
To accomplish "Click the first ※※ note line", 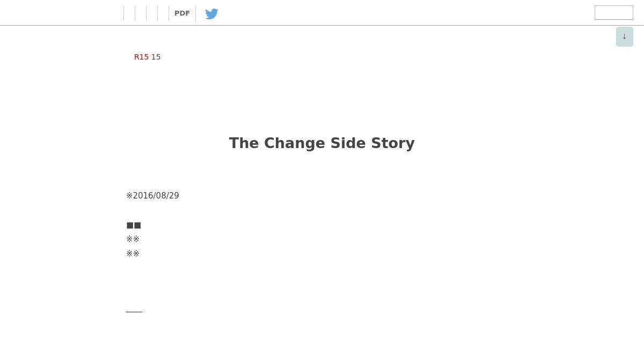I will (133, 239).
